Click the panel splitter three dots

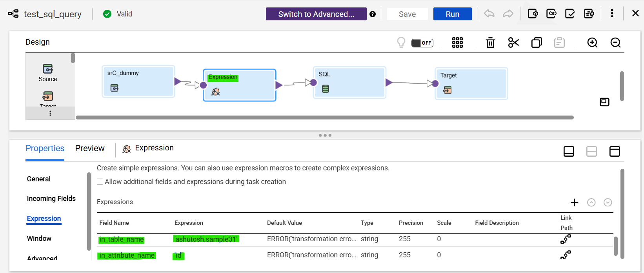[x=325, y=135]
